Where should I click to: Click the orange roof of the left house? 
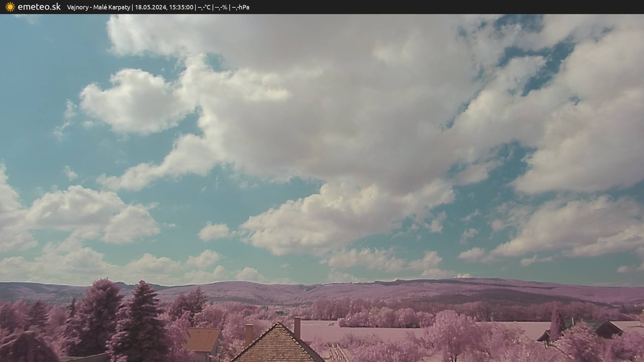coord(202,339)
